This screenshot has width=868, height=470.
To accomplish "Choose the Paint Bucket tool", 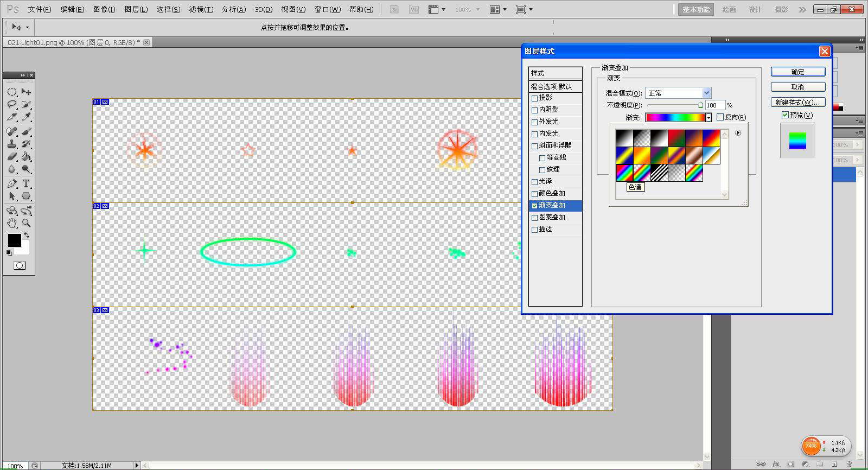I will pos(26,156).
